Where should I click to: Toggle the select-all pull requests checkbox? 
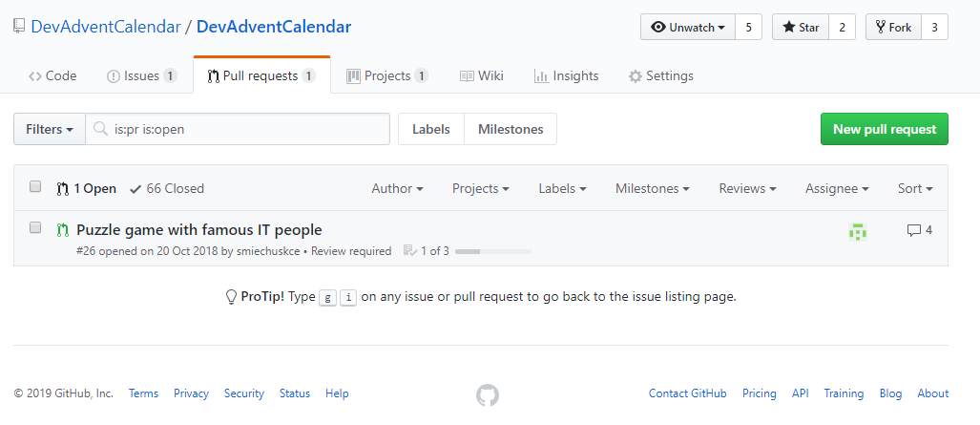[35, 187]
